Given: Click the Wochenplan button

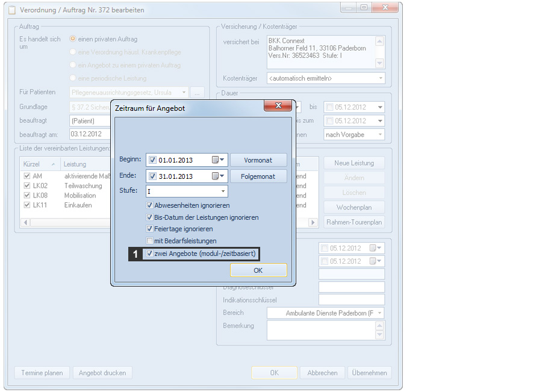Looking at the screenshot, I should coord(354,207).
